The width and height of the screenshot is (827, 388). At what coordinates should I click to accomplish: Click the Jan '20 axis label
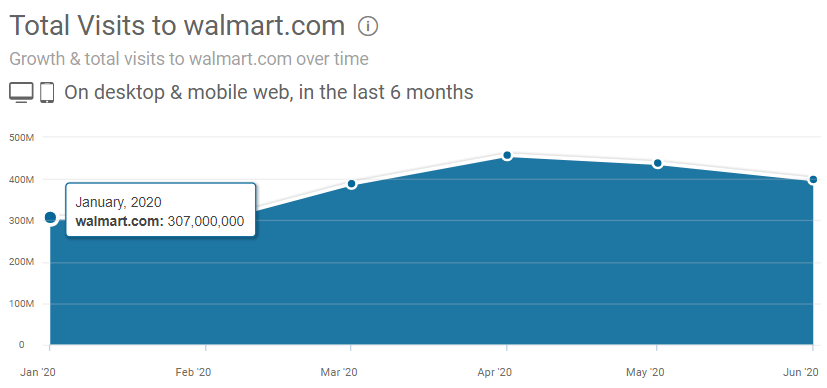38,373
